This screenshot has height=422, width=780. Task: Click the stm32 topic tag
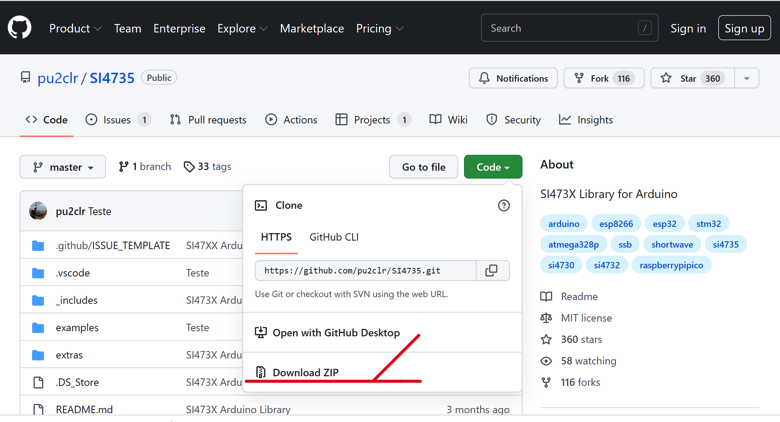[x=708, y=224]
